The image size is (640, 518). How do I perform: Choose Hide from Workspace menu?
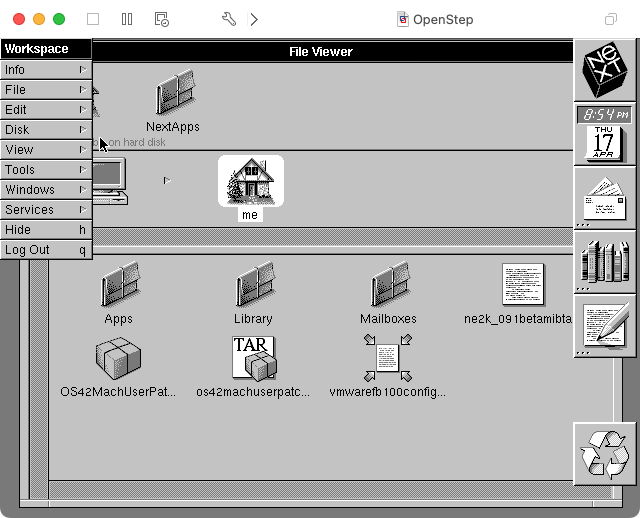click(46, 230)
